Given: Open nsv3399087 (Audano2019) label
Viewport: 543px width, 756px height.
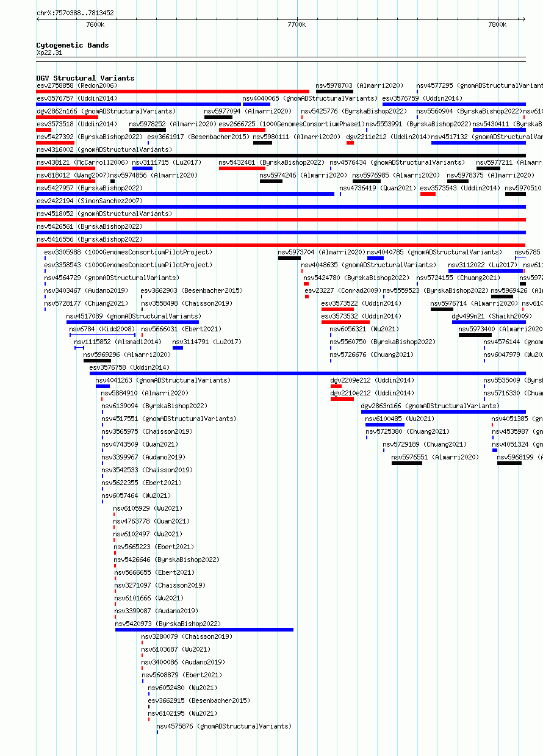Looking at the screenshot, I should coord(156,611).
